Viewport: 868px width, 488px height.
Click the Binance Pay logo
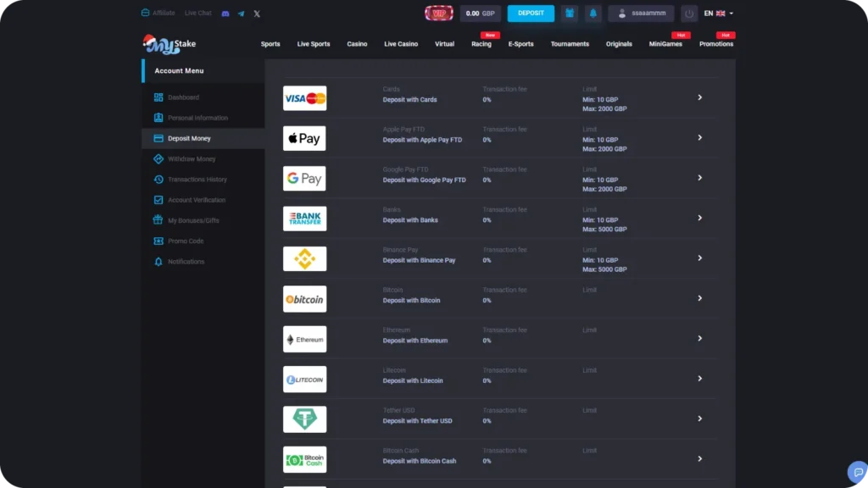[304, 259]
